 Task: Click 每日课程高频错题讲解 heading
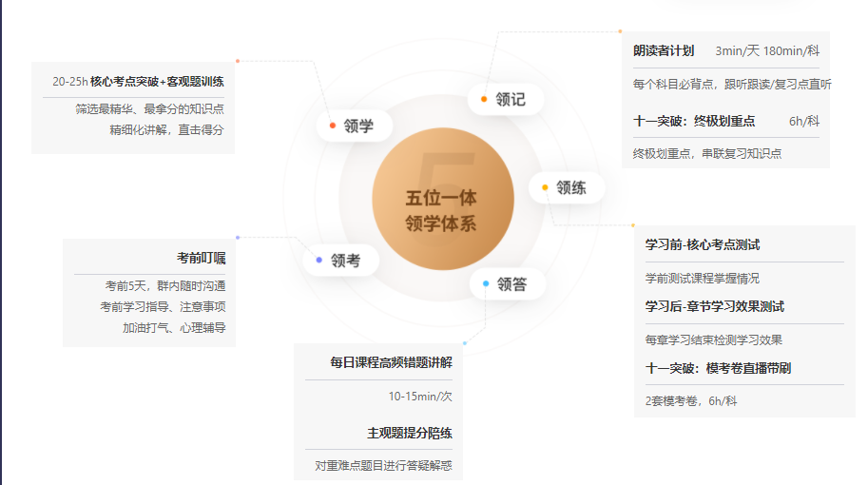[391, 362]
